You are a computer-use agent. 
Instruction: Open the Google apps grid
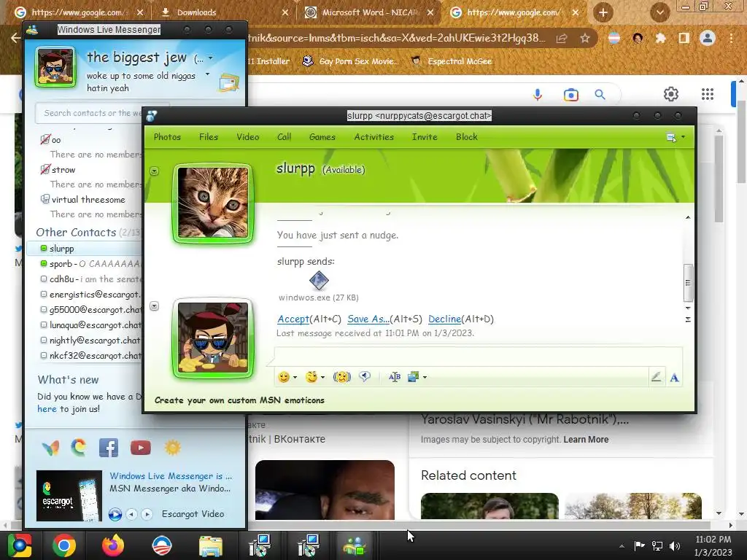pyautogui.click(x=708, y=94)
